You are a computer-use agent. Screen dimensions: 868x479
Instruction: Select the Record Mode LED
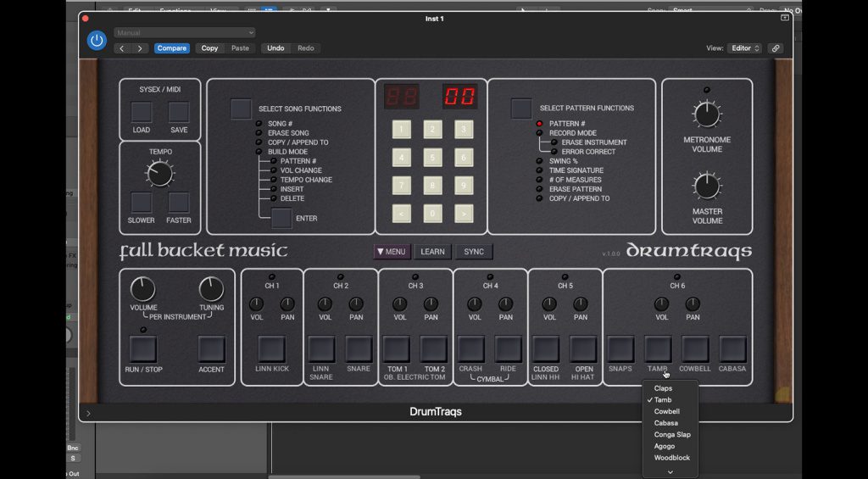(x=539, y=133)
